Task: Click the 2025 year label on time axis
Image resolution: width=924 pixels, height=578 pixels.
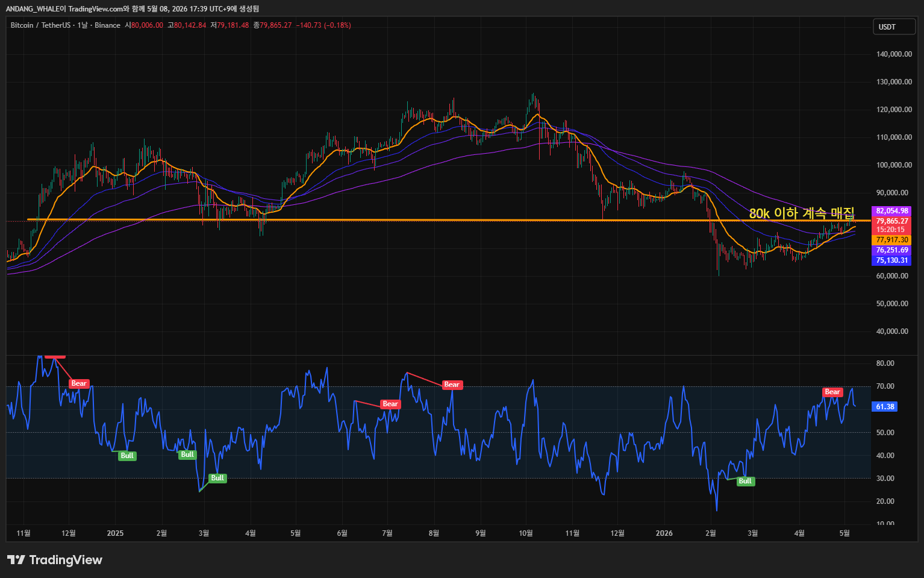Action: [115, 533]
